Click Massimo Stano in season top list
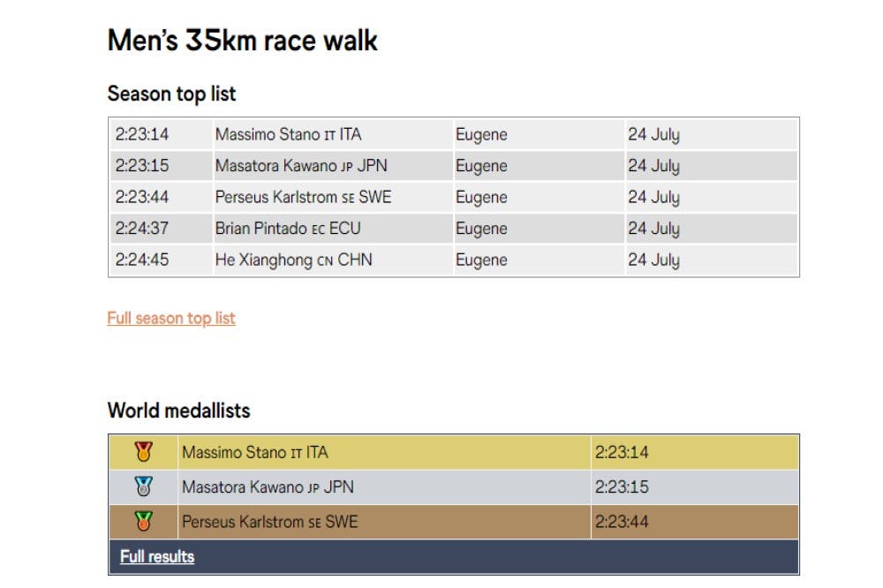The height and width of the screenshot is (588, 883). pyautogui.click(x=288, y=135)
